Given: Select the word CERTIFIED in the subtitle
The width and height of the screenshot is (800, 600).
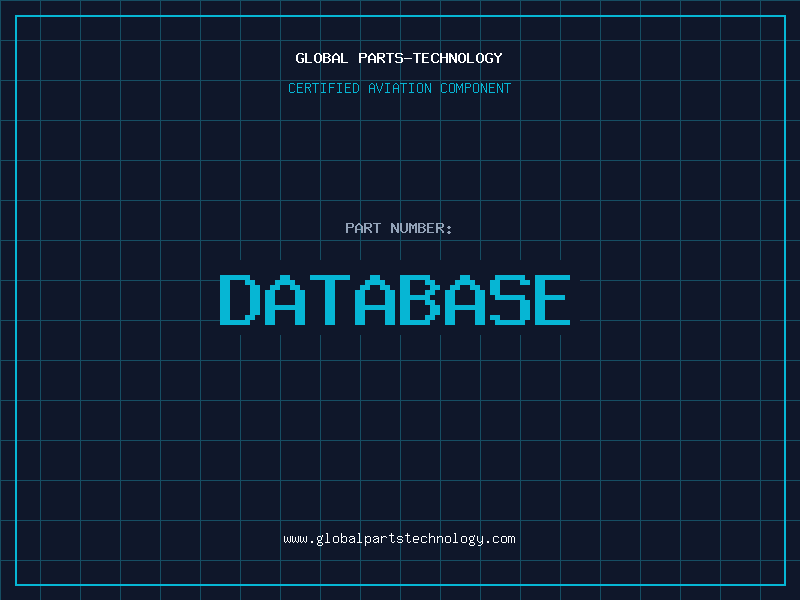Looking at the screenshot, I should [x=325, y=88].
